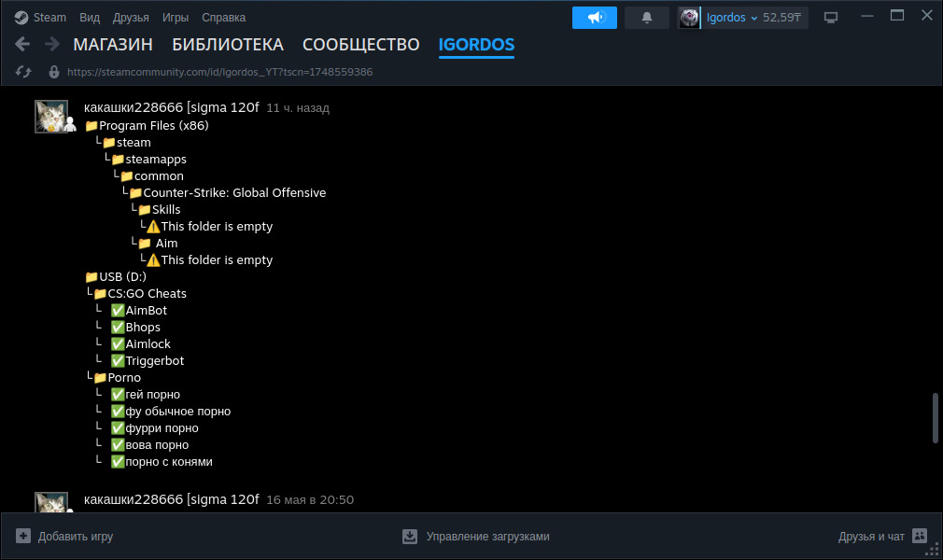943x560 pixels.
Task: Click the downloads tray icon
Action: [x=410, y=536]
